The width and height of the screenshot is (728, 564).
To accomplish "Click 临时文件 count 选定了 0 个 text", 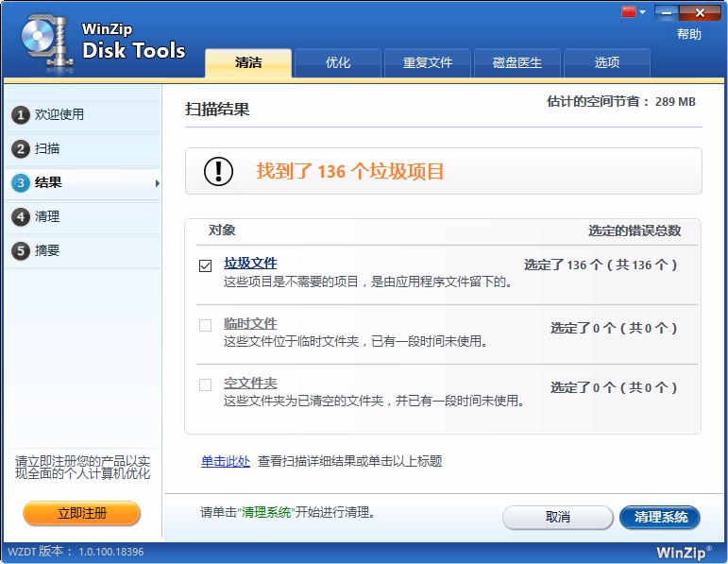I will (614, 328).
